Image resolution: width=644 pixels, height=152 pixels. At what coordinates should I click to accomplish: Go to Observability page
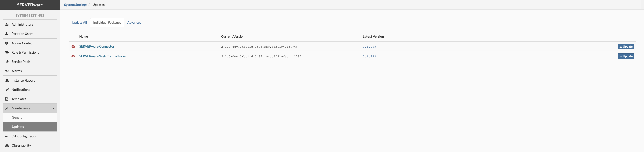click(x=30, y=146)
